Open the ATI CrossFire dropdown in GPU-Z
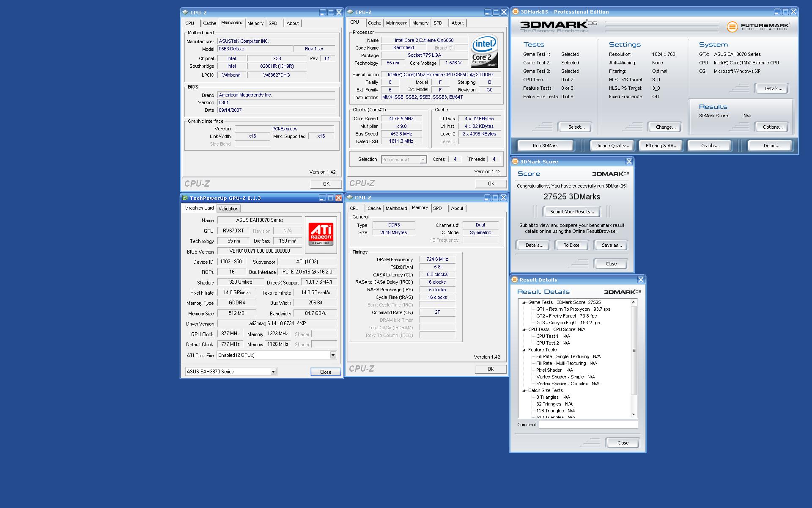Screen dimensions: 812x508 [x=333, y=355]
